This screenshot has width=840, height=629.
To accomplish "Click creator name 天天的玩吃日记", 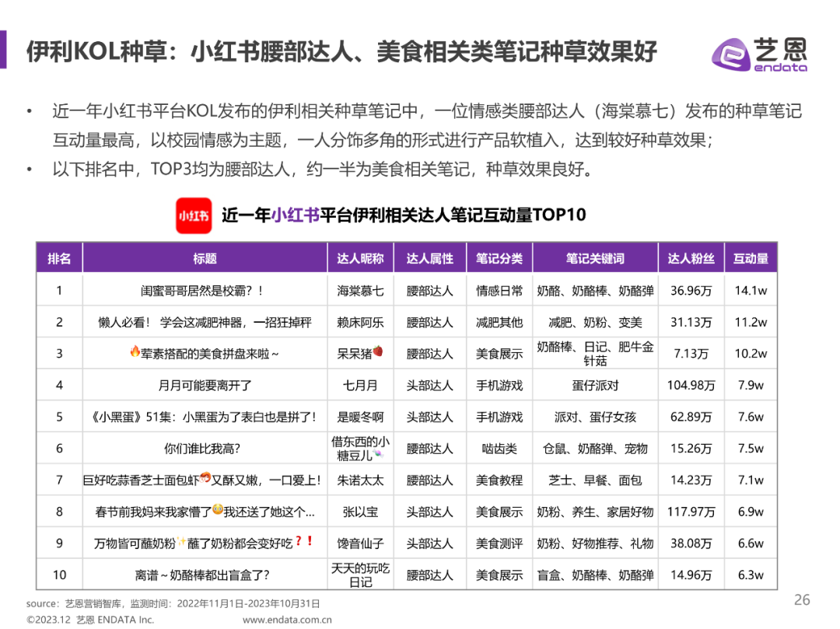I will pos(360,575).
